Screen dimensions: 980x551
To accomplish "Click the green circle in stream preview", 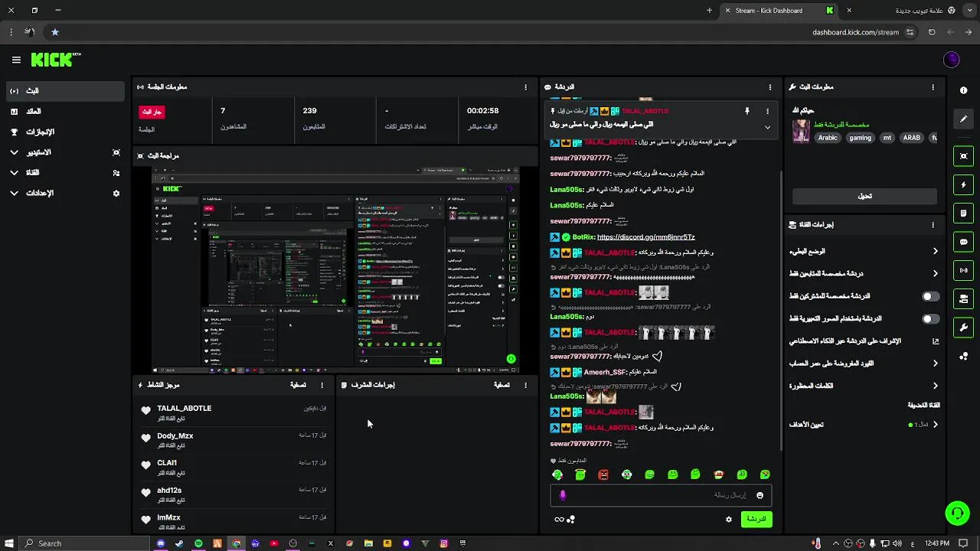I will point(511,359).
